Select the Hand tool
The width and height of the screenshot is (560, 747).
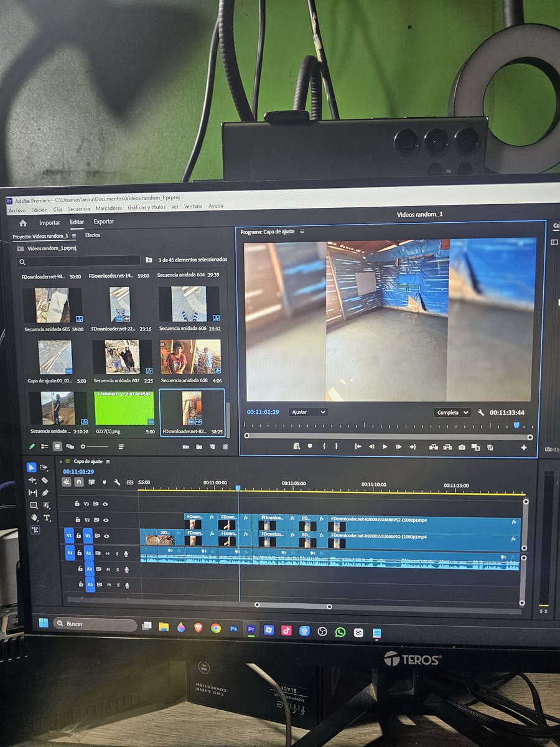[34, 517]
